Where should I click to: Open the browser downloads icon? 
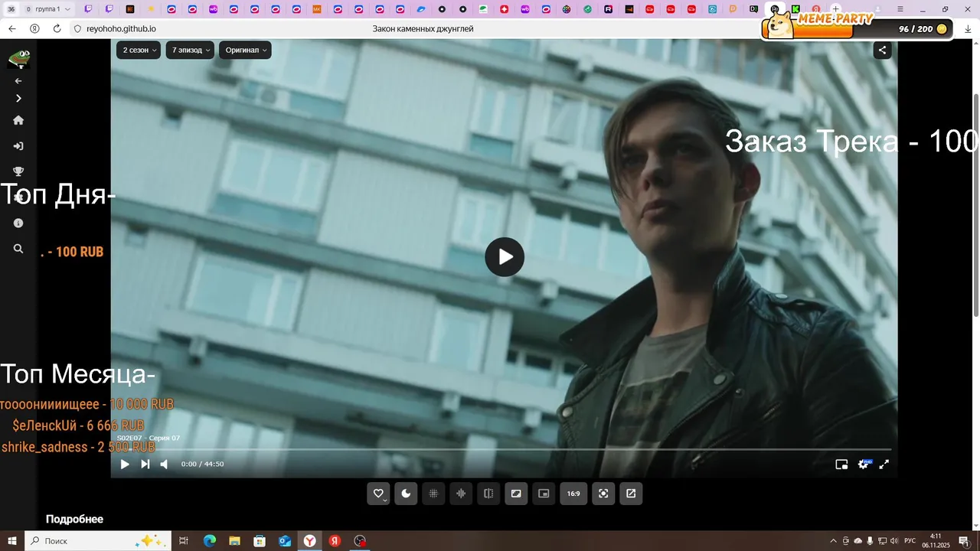point(969,28)
